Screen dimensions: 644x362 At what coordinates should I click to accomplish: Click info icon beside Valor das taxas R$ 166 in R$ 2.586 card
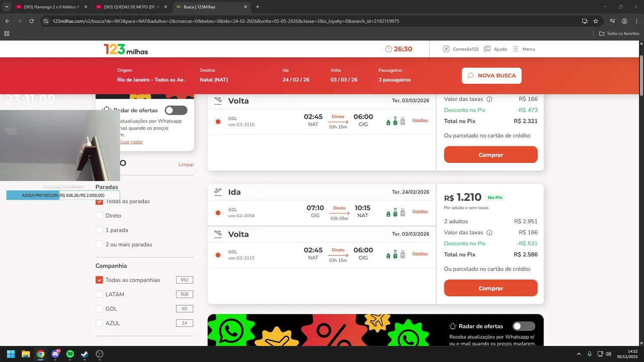(490, 233)
